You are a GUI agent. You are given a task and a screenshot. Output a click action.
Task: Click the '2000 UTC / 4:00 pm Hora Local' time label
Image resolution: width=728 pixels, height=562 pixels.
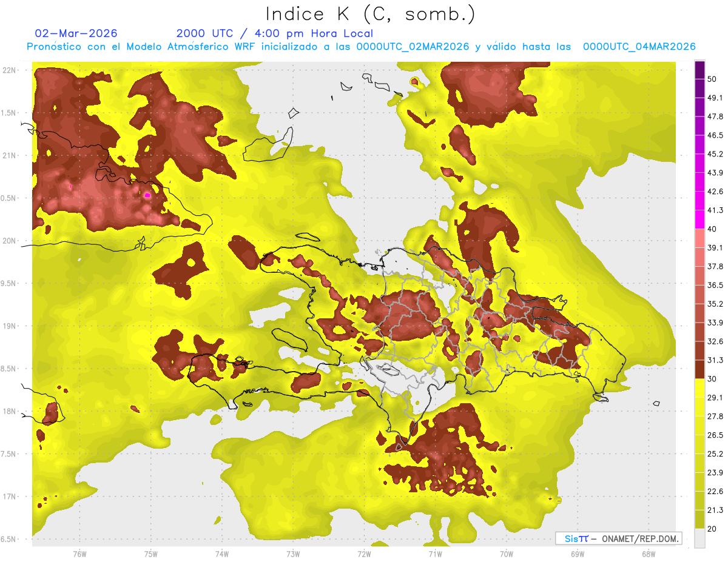click(275, 33)
